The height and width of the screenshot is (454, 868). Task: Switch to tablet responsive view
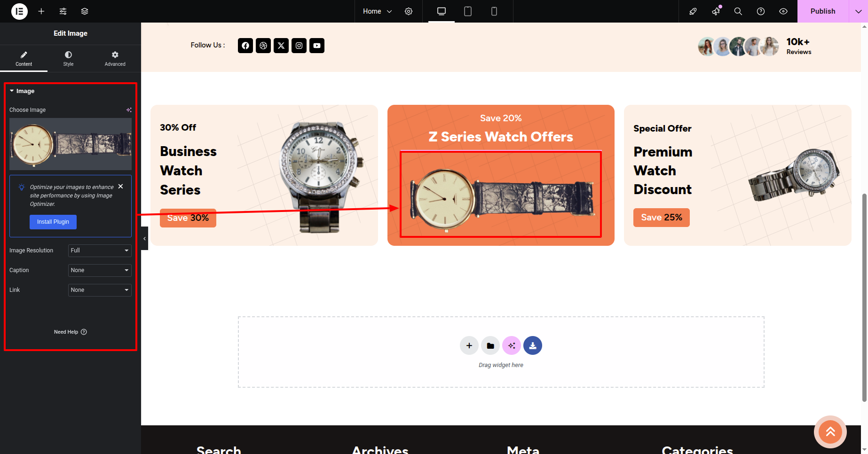pos(468,11)
